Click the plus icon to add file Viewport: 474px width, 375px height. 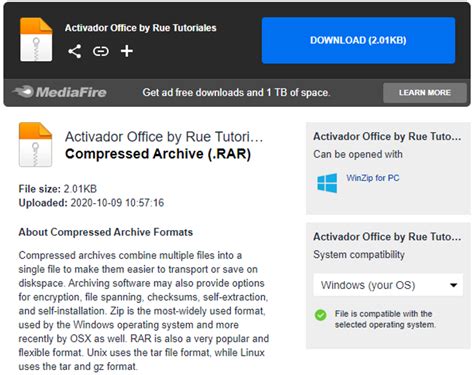127,51
